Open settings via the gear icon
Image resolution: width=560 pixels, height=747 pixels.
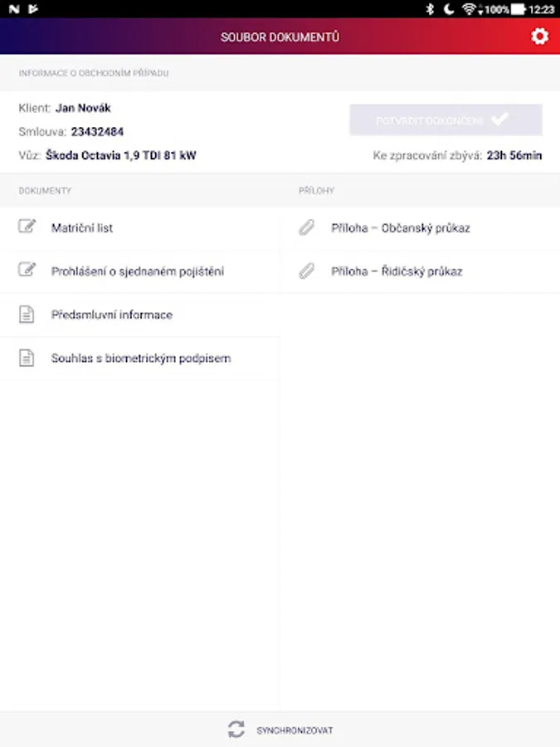click(539, 37)
